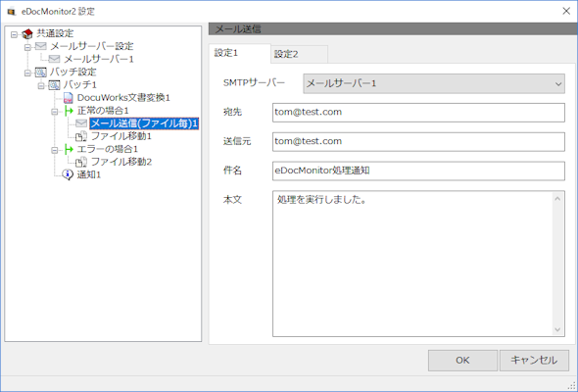Click the envelope icon next to メールサーバー1
Image resolution: width=578 pixels, height=392 pixels.
[54, 59]
